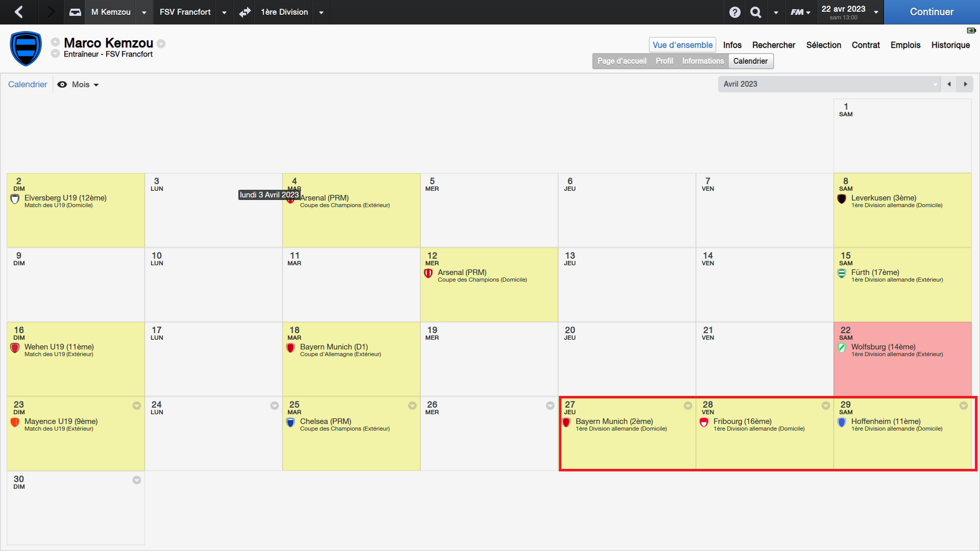The height and width of the screenshot is (551, 980).
Task: Click the Wolfsburg club crest
Action: tap(842, 348)
